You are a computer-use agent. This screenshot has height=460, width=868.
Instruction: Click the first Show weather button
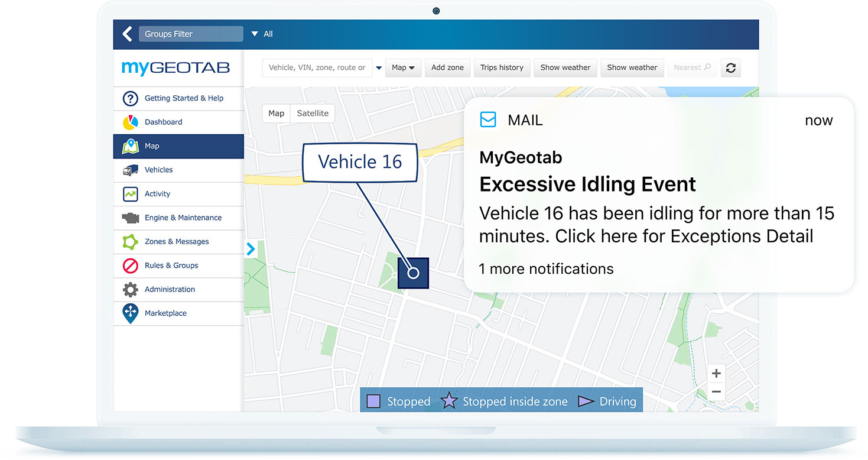point(565,67)
